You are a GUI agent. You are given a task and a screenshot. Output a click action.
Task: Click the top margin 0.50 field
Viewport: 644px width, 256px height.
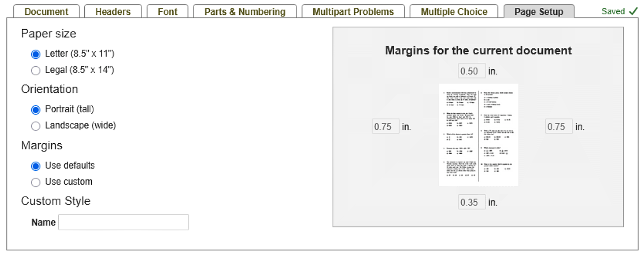471,71
